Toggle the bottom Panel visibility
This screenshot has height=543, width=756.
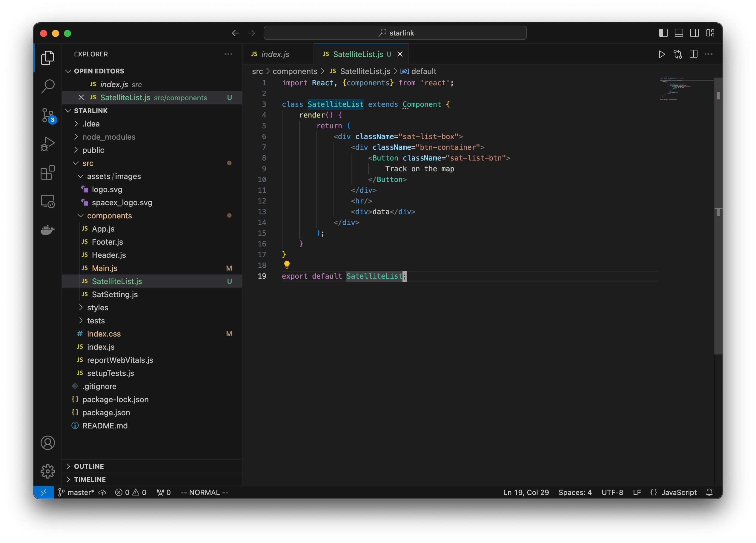(679, 33)
